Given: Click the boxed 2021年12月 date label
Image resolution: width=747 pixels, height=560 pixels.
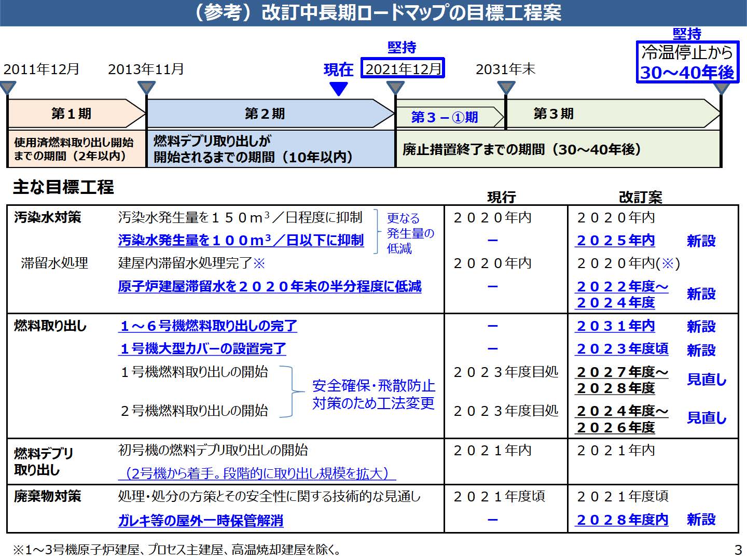Looking at the screenshot, I should [x=403, y=68].
